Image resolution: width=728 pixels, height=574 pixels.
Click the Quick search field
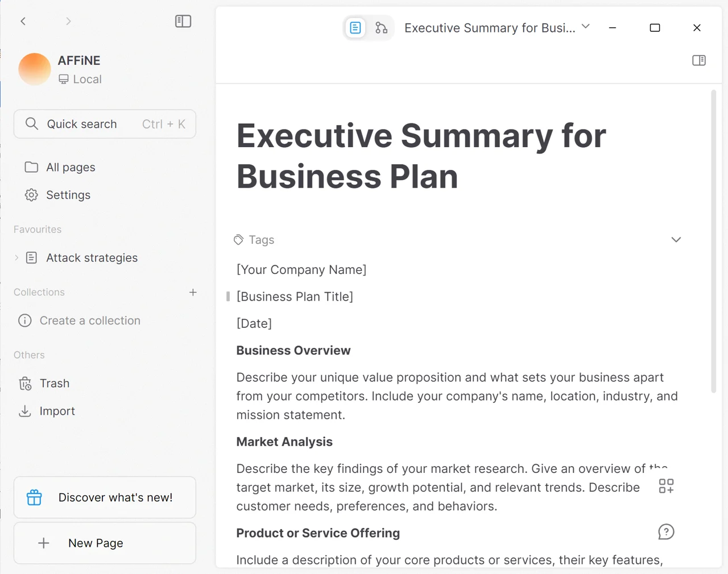tap(105, 124)
